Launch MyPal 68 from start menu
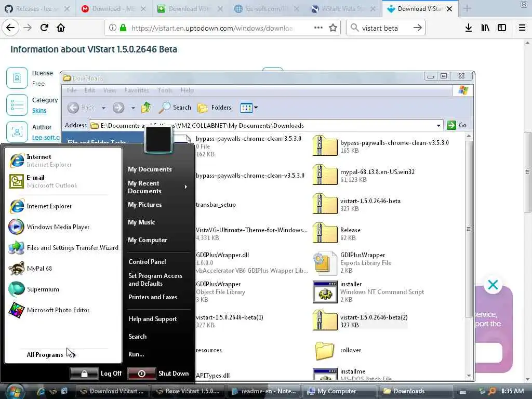 click(31, 269)
